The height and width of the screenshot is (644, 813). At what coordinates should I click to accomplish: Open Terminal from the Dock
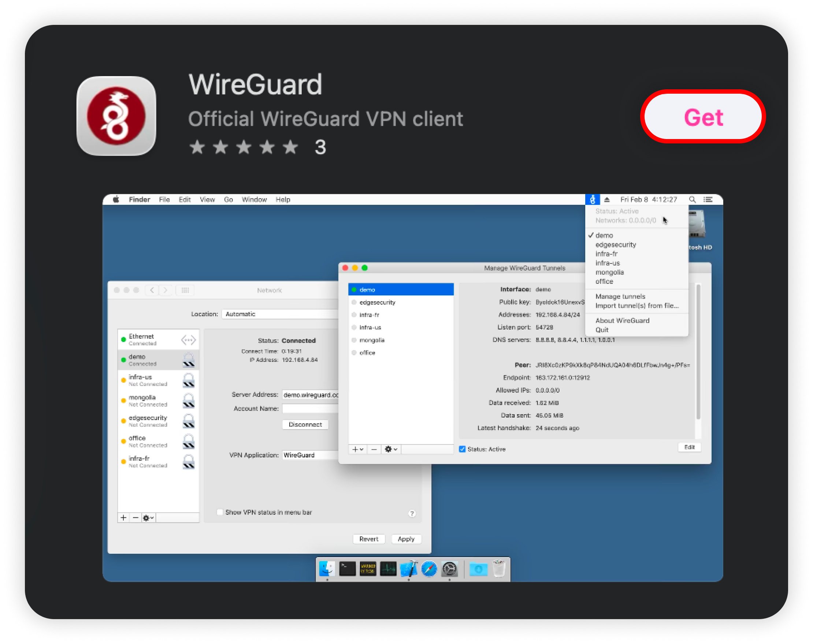click(347, 569)
